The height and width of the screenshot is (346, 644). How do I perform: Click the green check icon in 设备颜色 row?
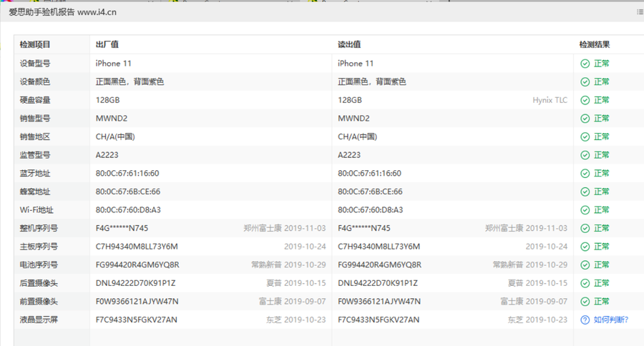[x=585, y=81]
